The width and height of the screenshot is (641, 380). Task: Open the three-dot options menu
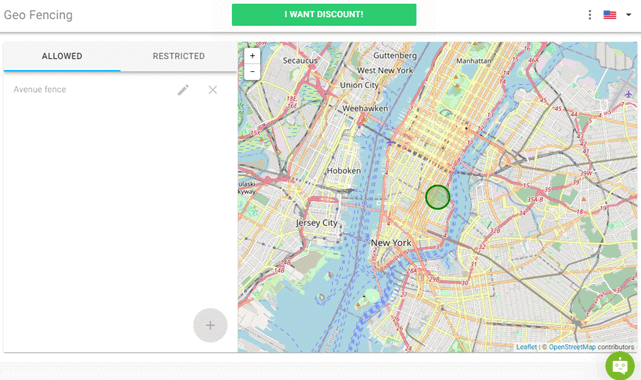[589, 15]
